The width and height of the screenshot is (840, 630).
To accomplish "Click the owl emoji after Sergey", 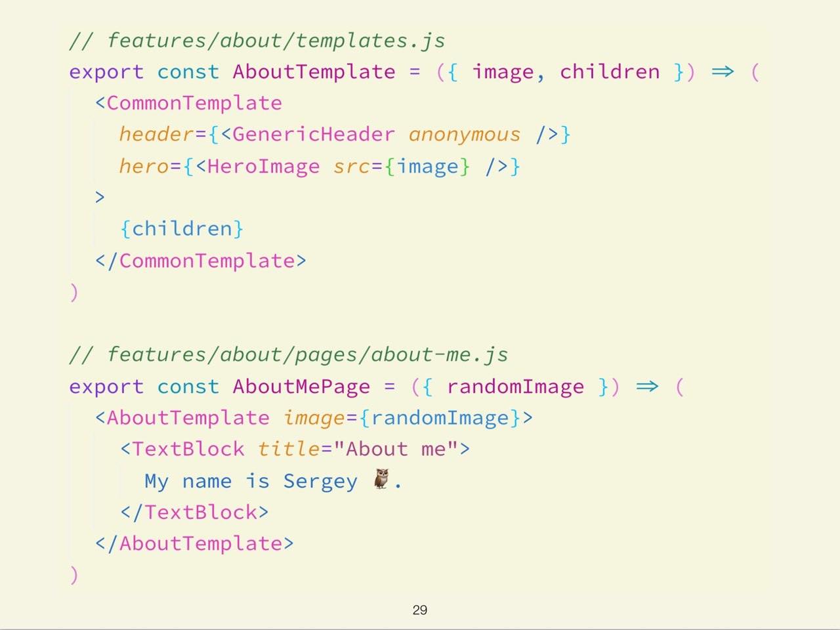I will point(381,479).
